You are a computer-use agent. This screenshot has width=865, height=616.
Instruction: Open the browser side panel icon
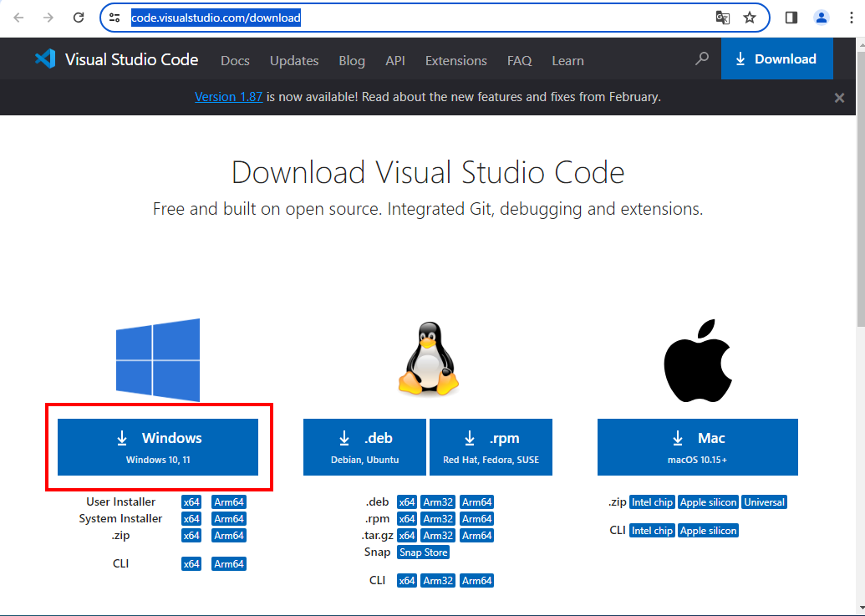click(791, 18)
